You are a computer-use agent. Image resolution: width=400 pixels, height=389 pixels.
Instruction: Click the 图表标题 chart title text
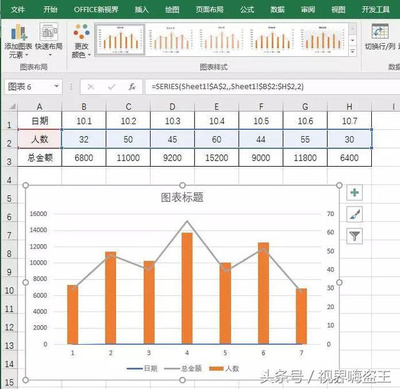(182, 197)
